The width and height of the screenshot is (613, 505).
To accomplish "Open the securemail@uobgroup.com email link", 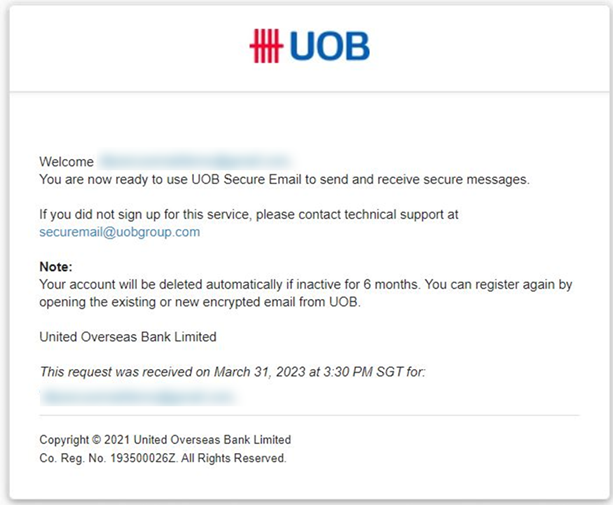I will point(120,232).
